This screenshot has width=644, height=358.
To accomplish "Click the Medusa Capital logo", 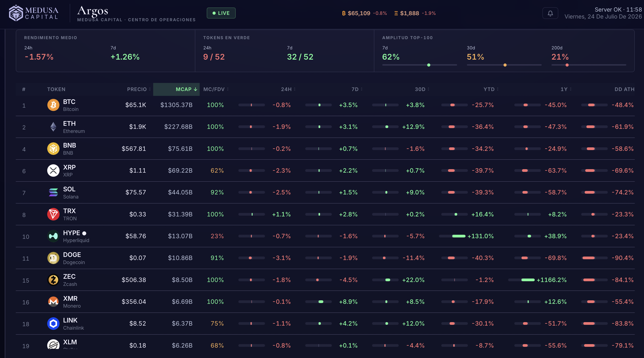I will pyautogui.click(x=34, y=13).
